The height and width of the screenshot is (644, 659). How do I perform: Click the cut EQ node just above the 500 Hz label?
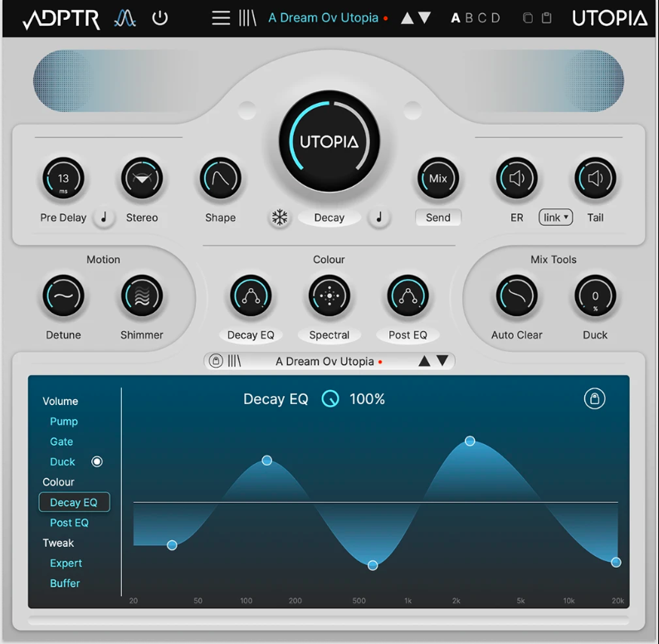coord(373,565)
